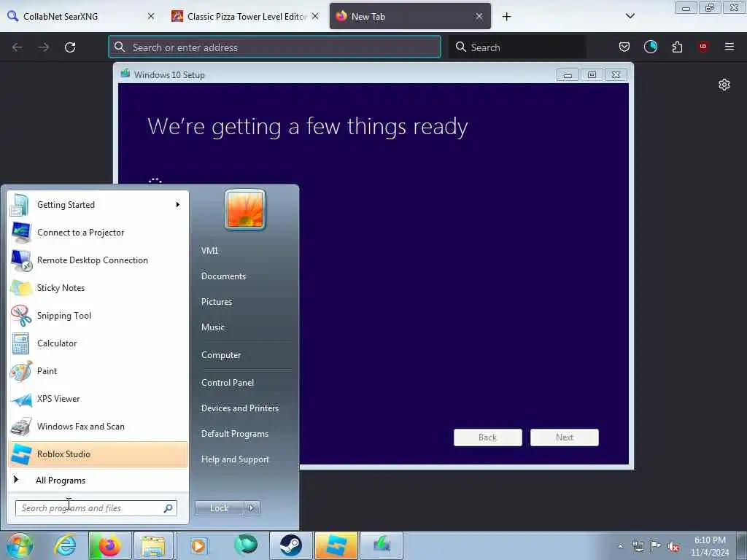
Task: Open Windows Explorer folder on taskbar
Action: click(153, 545)
